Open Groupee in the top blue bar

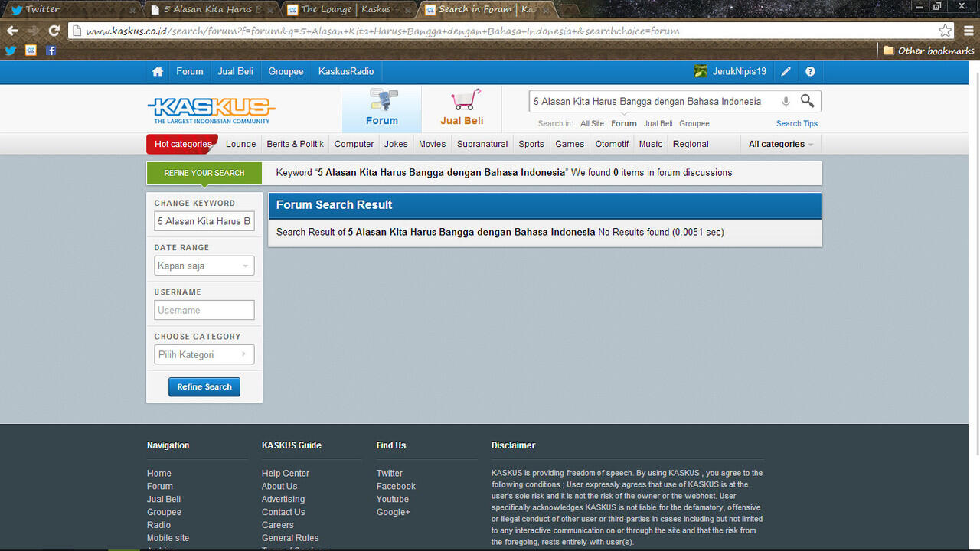point(286,71)
